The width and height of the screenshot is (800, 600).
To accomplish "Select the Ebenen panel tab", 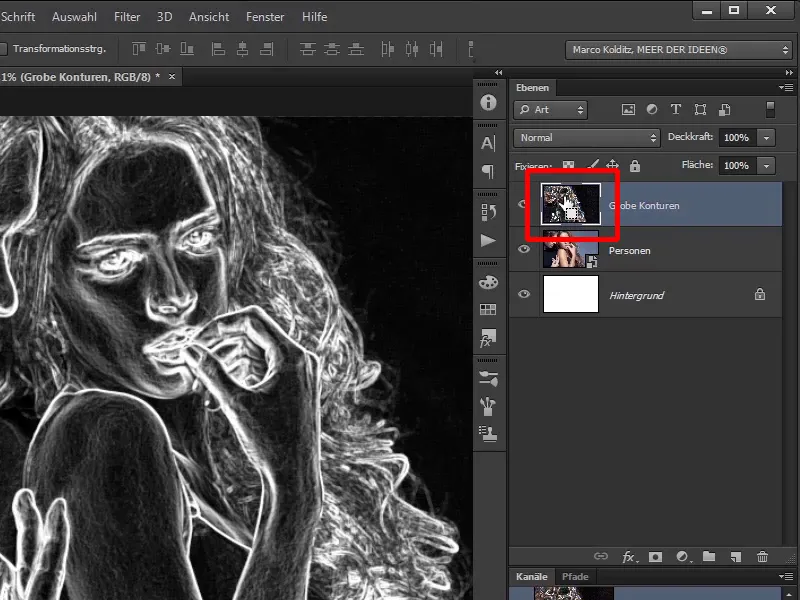I will pos(533,88).
